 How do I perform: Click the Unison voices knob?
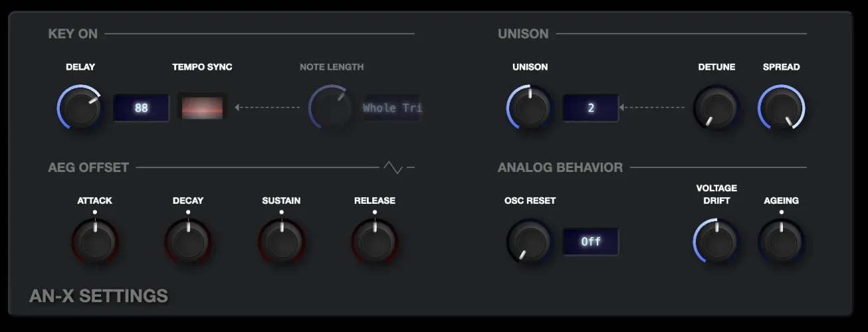coord(530,108)
